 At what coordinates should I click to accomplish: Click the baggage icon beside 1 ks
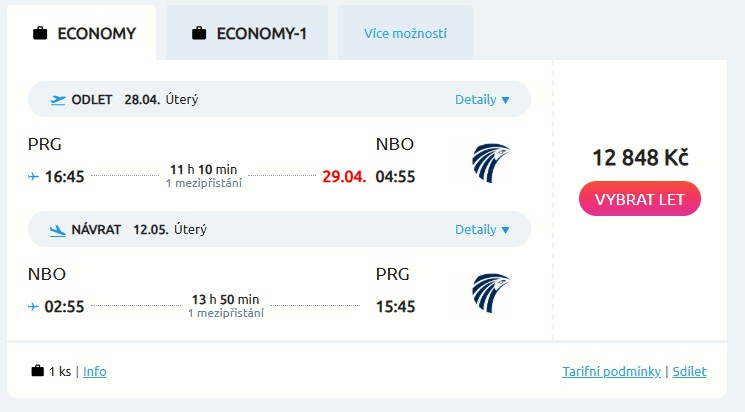click(38, 371)
